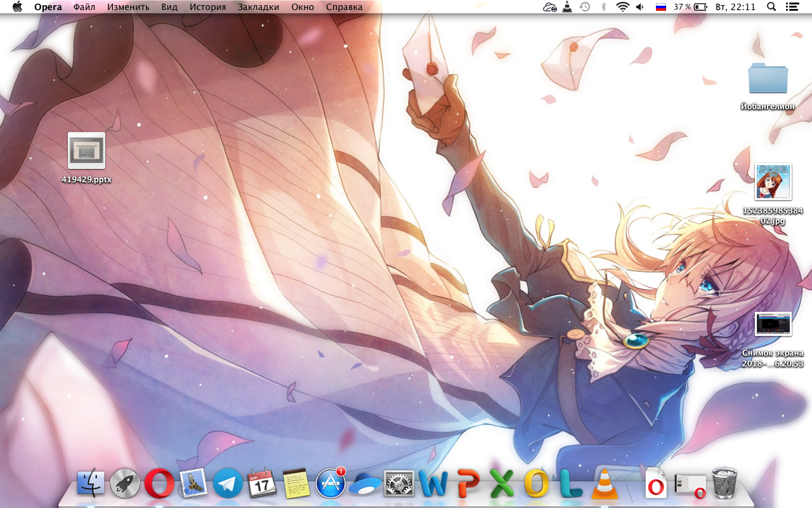This screenshot has height=508, width=812.
Task: Open the Справка menu
Action: 344,7
